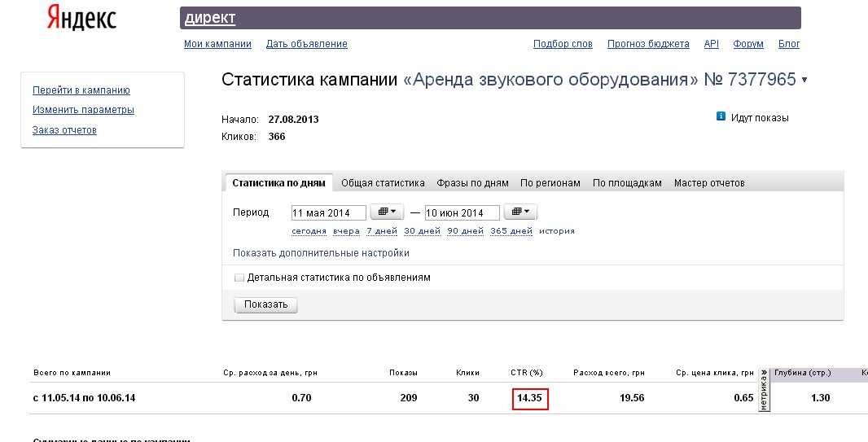Open the По регионам tab
Screen dimensions: 868x442
point(550,183)
